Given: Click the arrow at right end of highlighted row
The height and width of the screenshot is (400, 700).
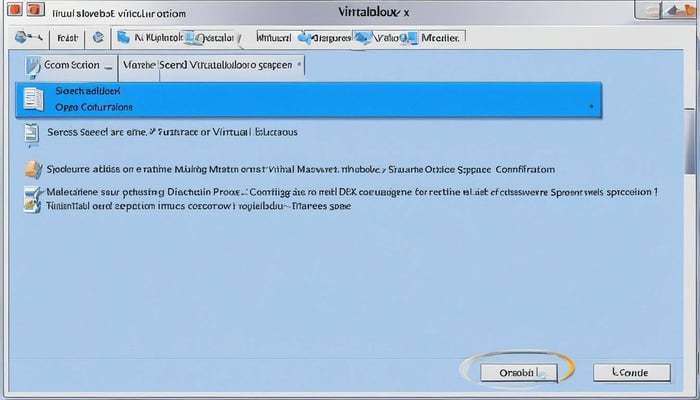Looking at the screenshot, I should point(591,106).
